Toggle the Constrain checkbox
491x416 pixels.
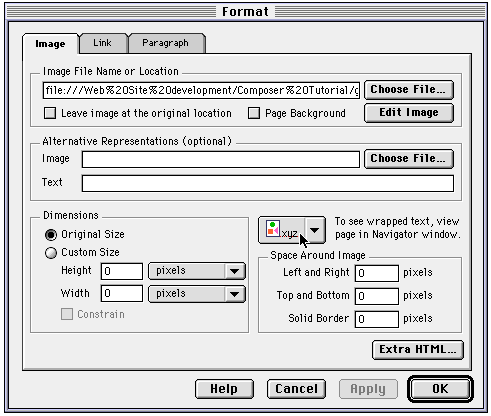[x=67, y=314]
